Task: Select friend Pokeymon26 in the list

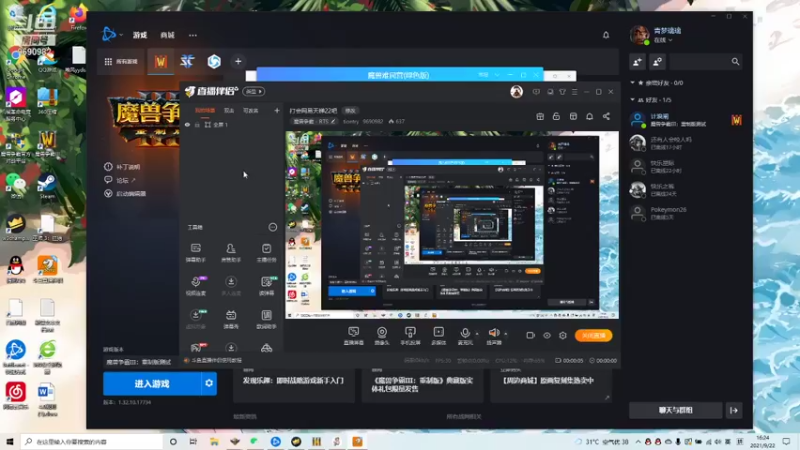Action: click(x=685, y=213)
